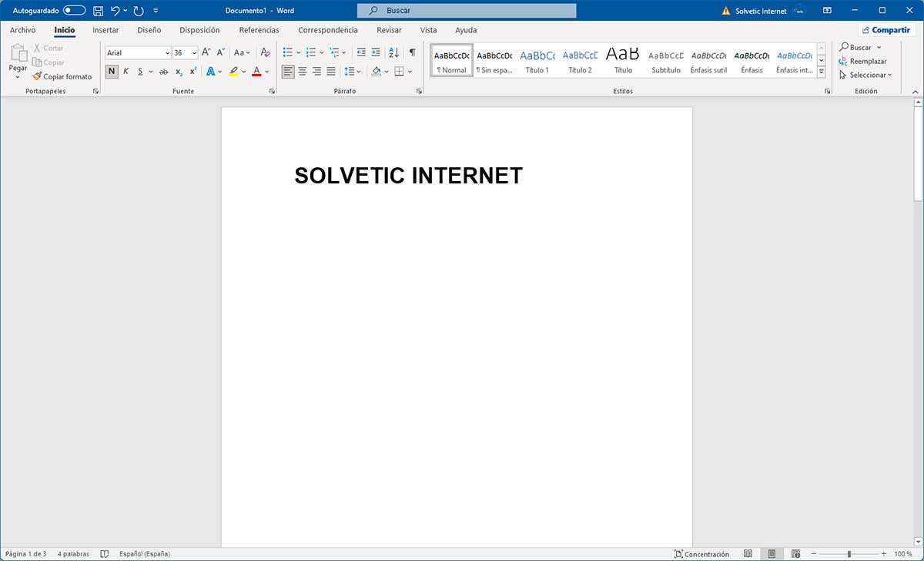
Task: Click the Copiar formato brush icon
Action: click(37, 76)
